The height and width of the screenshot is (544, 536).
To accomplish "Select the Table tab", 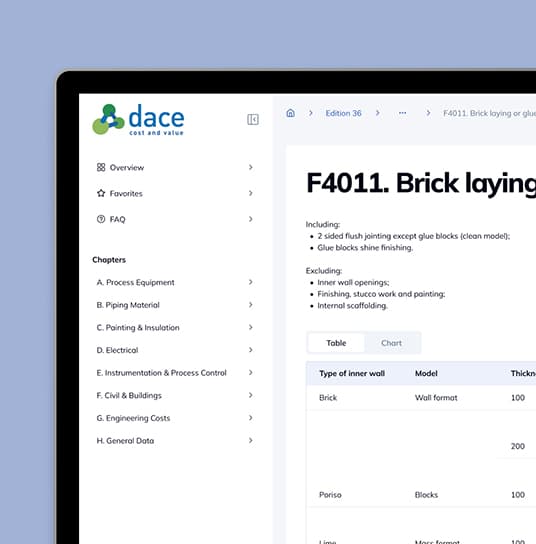I will click(336, 343).
